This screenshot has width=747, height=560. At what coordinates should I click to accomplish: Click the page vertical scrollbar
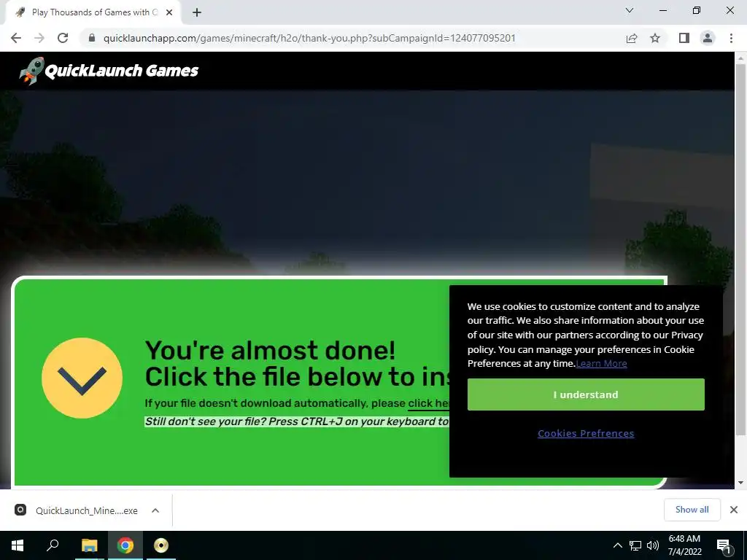(740, 248)
